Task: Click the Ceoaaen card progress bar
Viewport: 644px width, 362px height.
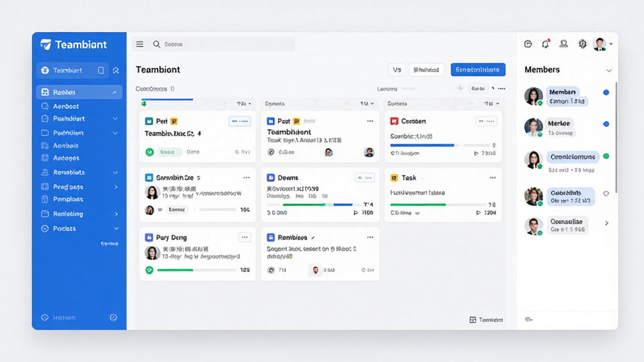Action: (440, 145)
